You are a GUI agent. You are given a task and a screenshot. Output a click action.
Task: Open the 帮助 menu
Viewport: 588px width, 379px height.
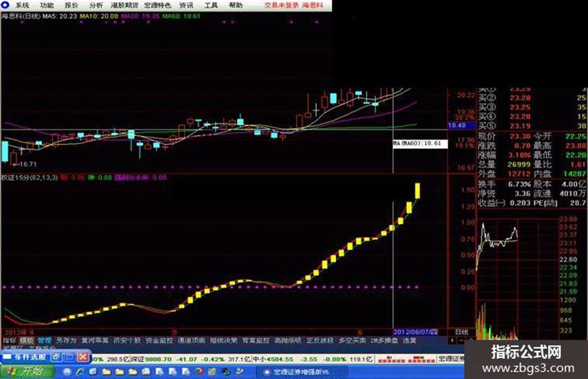point(236,5)
